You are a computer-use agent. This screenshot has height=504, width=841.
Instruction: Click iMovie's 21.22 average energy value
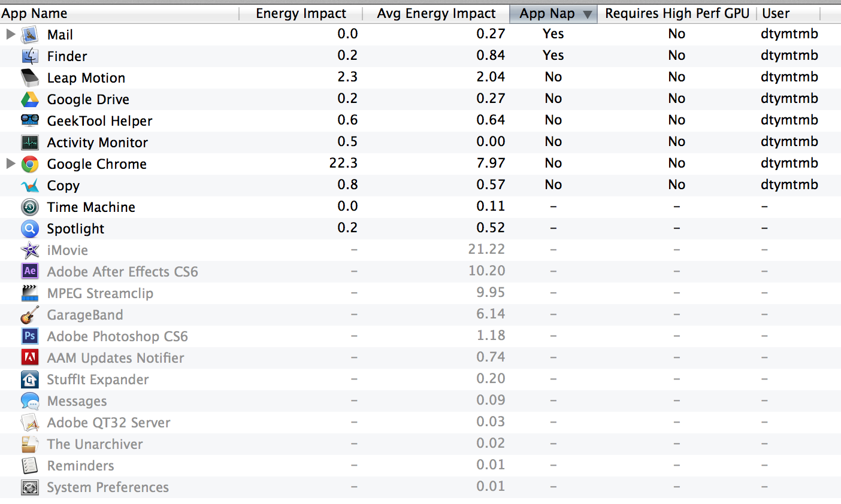[x=486, y=249]
